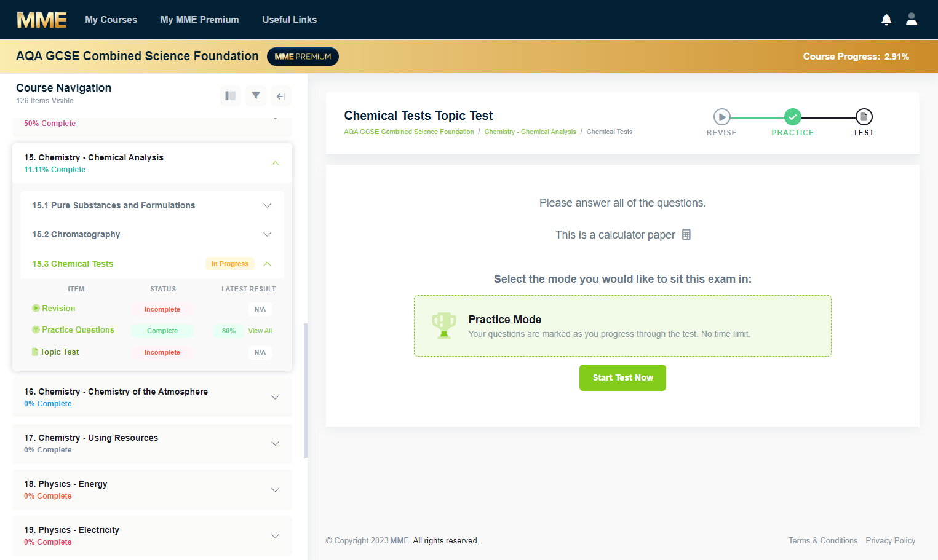938x560 pixels.
Task: Click the 80% result badge
Action: pyautogui.click(x=229, y=331)
